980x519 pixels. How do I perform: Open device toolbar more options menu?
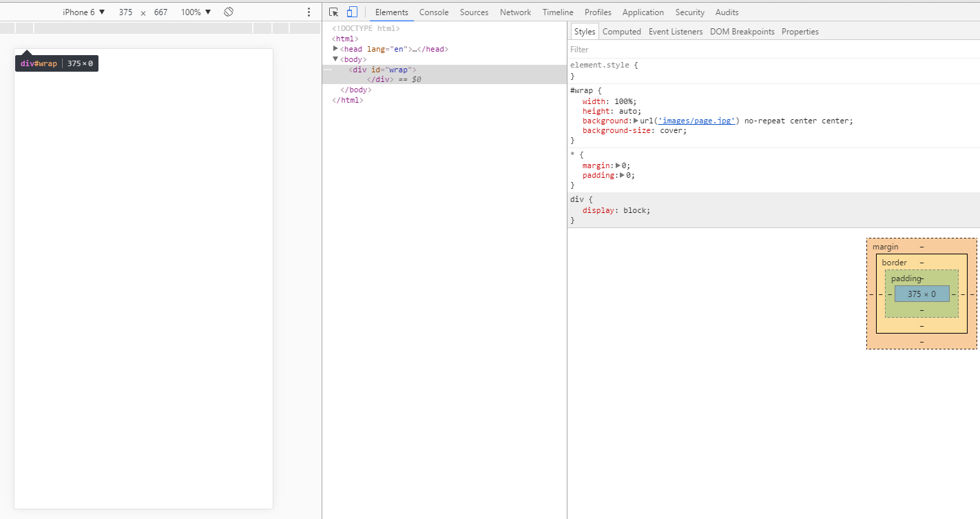tap(309, 12)
